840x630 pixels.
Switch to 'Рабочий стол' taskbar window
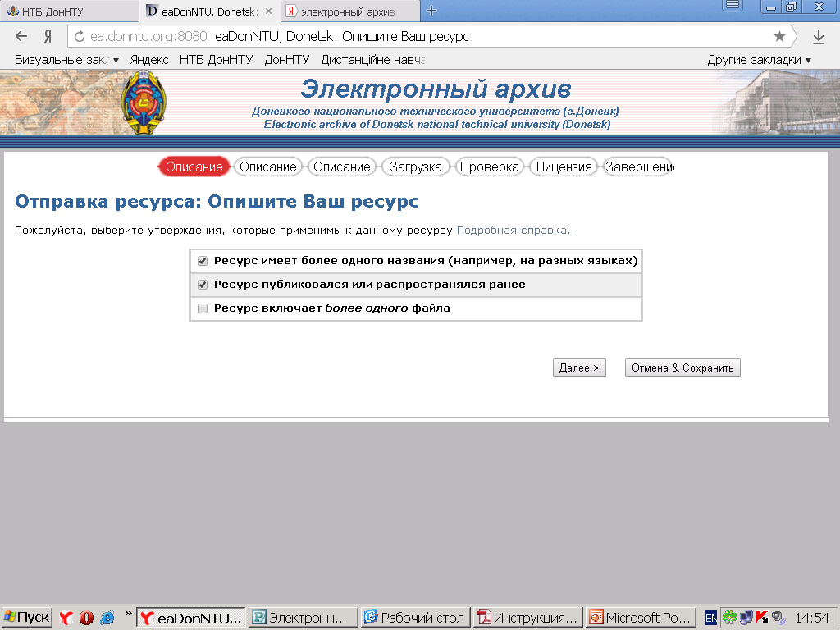(x=415, y=618)
